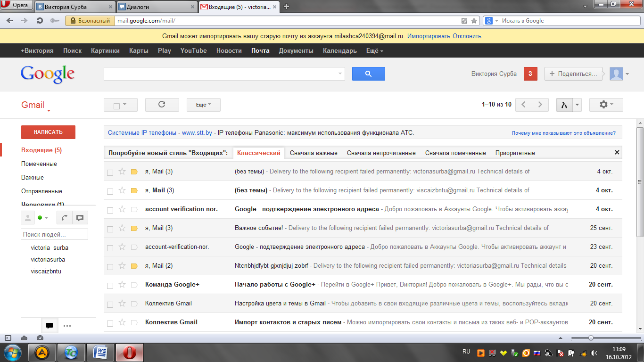Screen dimensions: 644x362
Task: Adjust the Opera zoom slider handle
Action: [591, 338]
